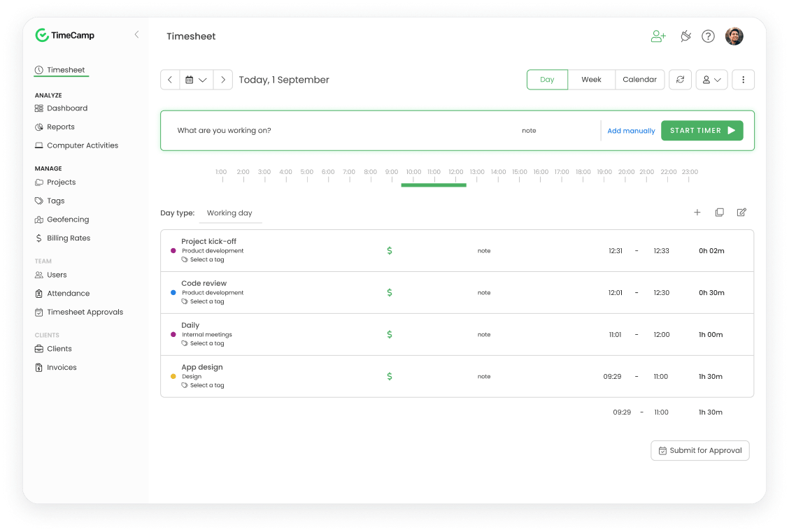Open the Dashboard from the sidebar
The width and height of the screenshot is (789, 532).
coord(68,108)
